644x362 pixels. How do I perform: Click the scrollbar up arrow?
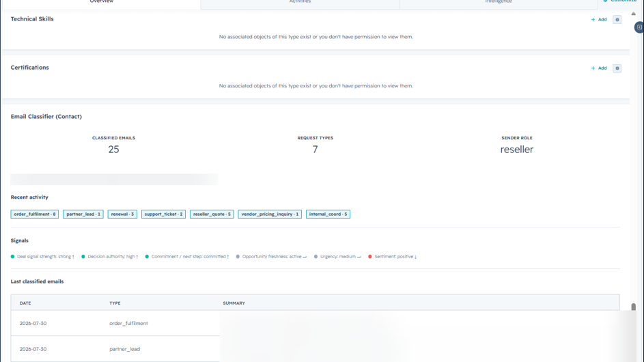point(633,14)
